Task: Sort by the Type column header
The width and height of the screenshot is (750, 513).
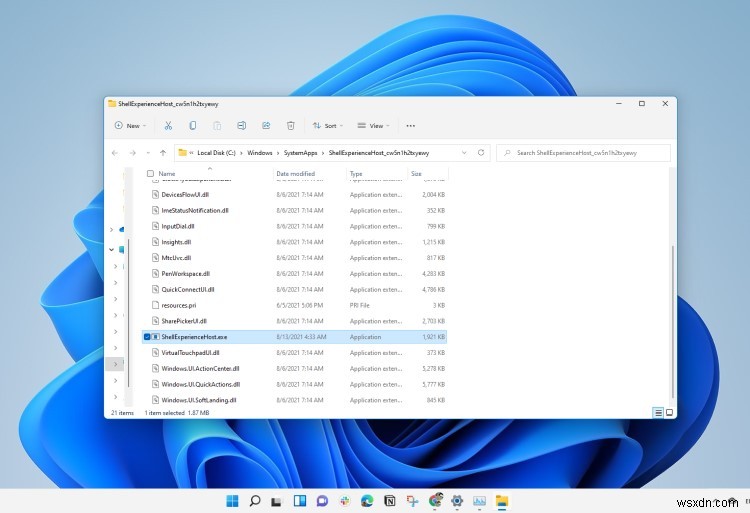Action: (x=356, y=174)
